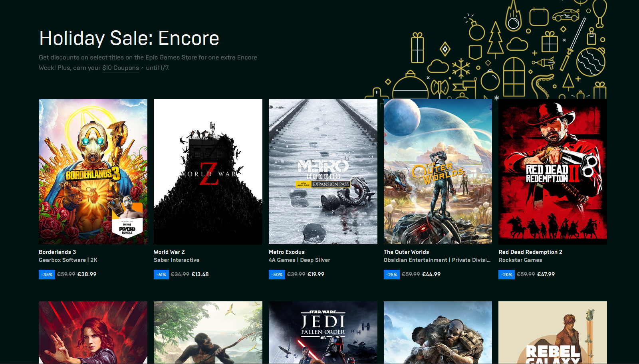Click the Saber Interactive developer text
Viewport: 639px width, 364px height.
[177, 260]
